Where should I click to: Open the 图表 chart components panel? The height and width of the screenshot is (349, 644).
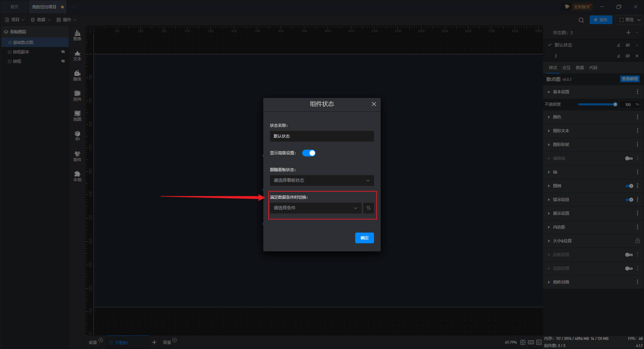77,35
